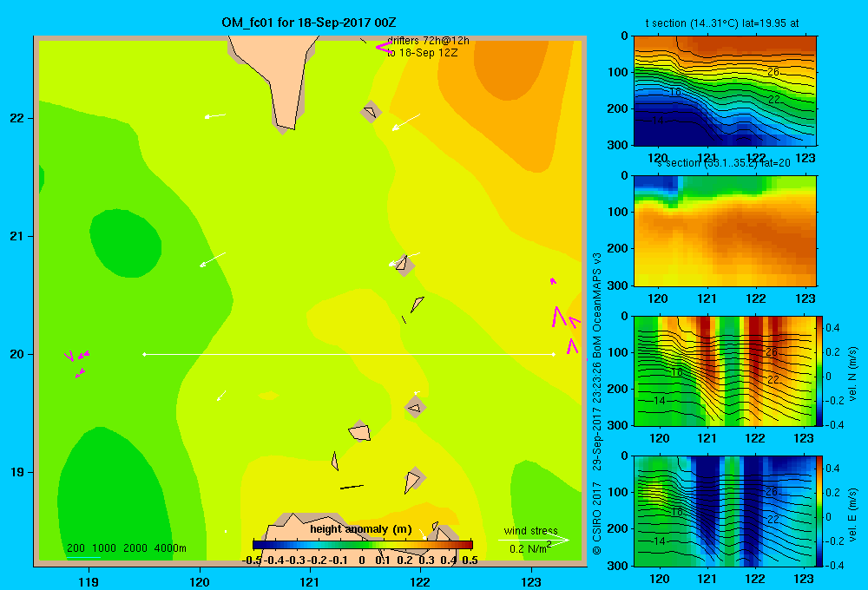868x590 pixels.
Task: Click the 'height anomaly (m)' label
Action: tap(361, 529)
